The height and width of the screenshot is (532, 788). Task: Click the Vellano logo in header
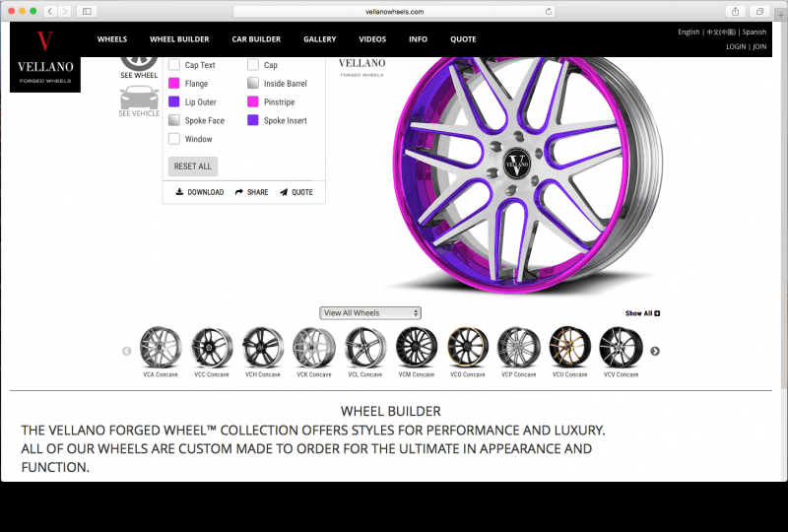45,57
